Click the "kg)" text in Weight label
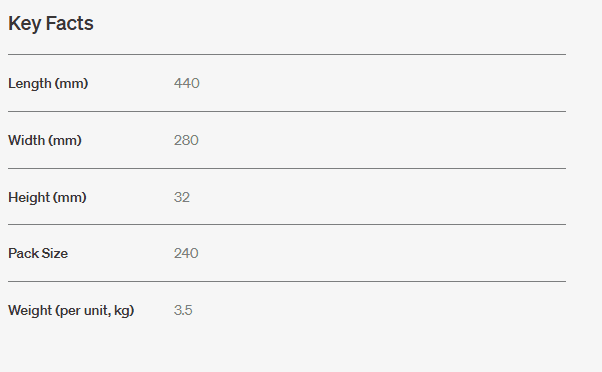Viewport: 602px width, 372px height. [x=124, y=310]
